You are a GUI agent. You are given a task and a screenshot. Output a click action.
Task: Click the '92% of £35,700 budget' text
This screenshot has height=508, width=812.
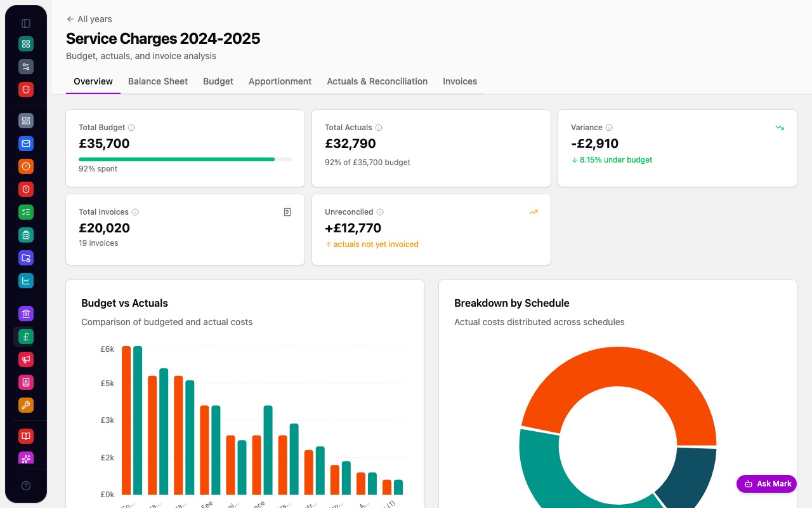[367, 163]
